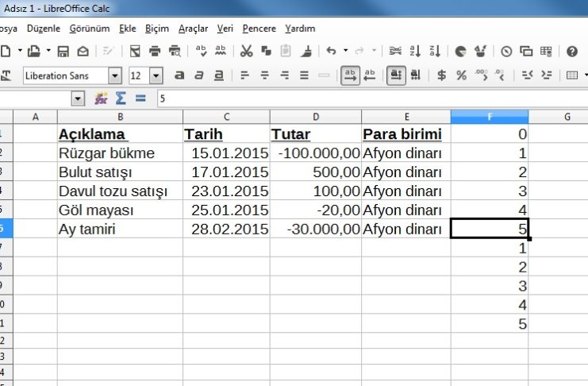Expand the font size dropdown

tap(156, 75)
